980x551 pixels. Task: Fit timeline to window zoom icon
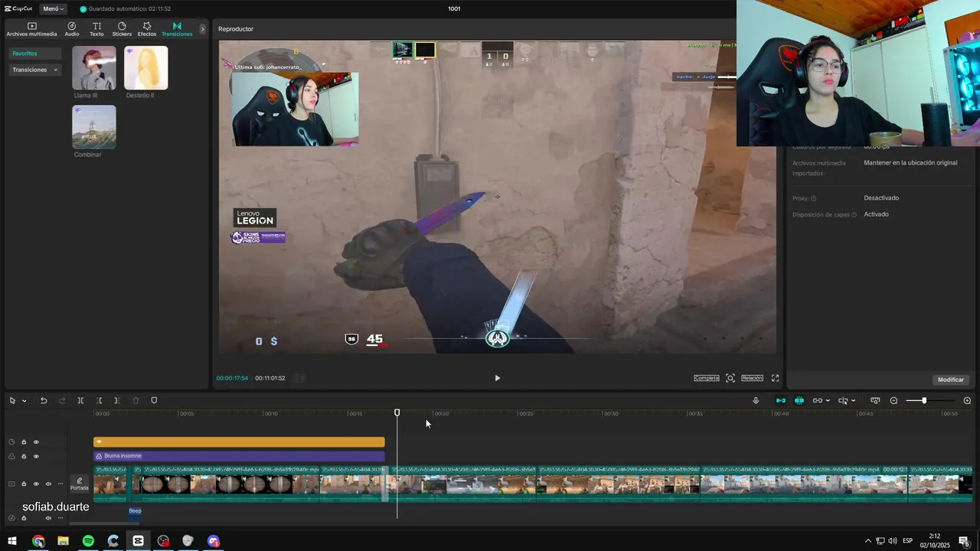[x=875, y=400]
